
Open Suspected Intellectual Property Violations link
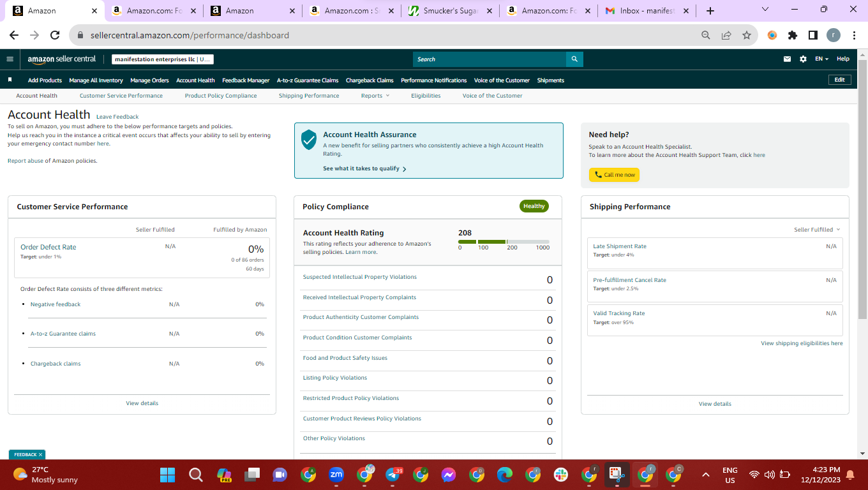point(359,277)
